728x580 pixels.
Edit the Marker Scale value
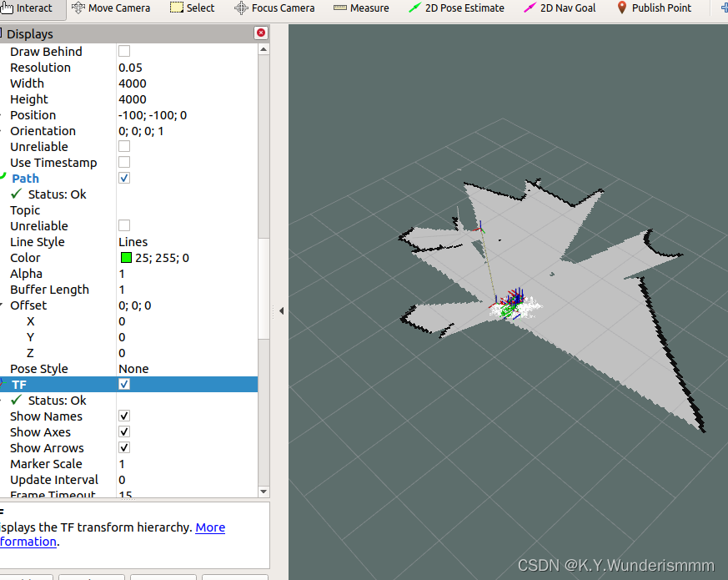coord(187,464)
